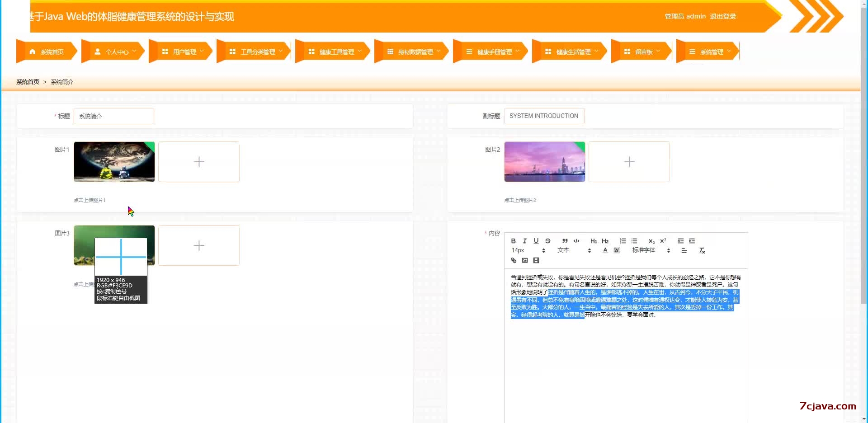This screenshot has height=423, width=868.
Task: Select the subscript formatting icon
Action: pos(651,241)
